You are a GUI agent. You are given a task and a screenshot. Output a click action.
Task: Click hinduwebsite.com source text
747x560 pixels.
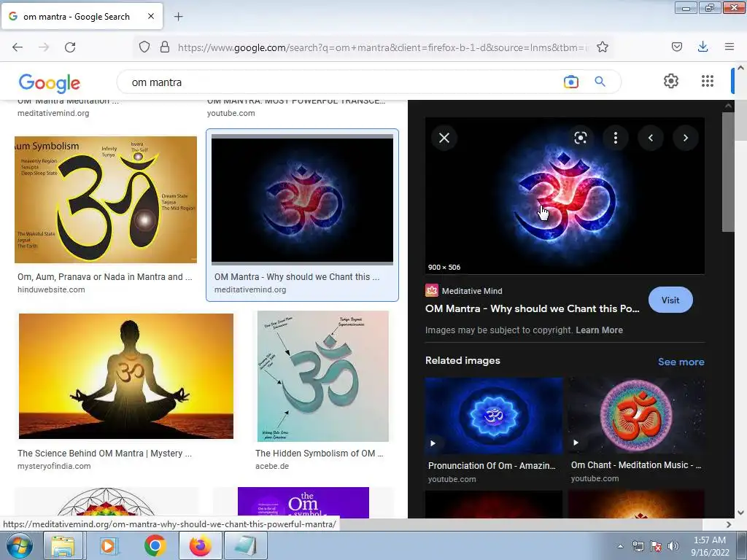point(51,289)
